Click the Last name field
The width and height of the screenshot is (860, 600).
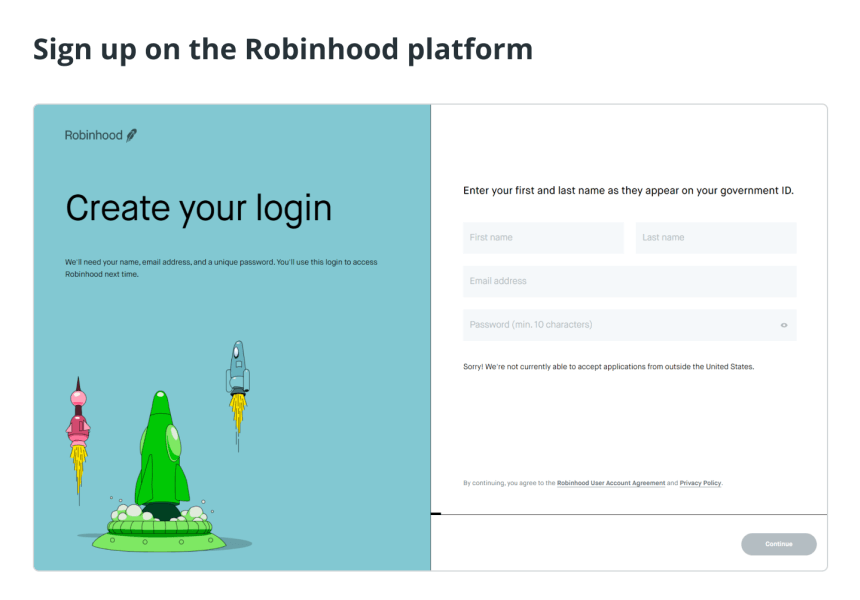pyautogui.click(x=716, y=237)
